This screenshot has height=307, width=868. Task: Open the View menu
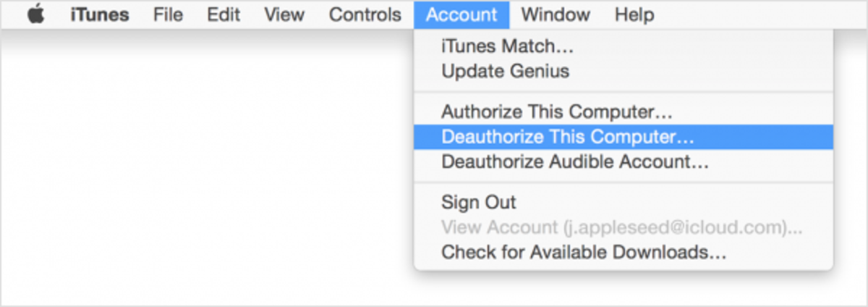click(284, 14)
